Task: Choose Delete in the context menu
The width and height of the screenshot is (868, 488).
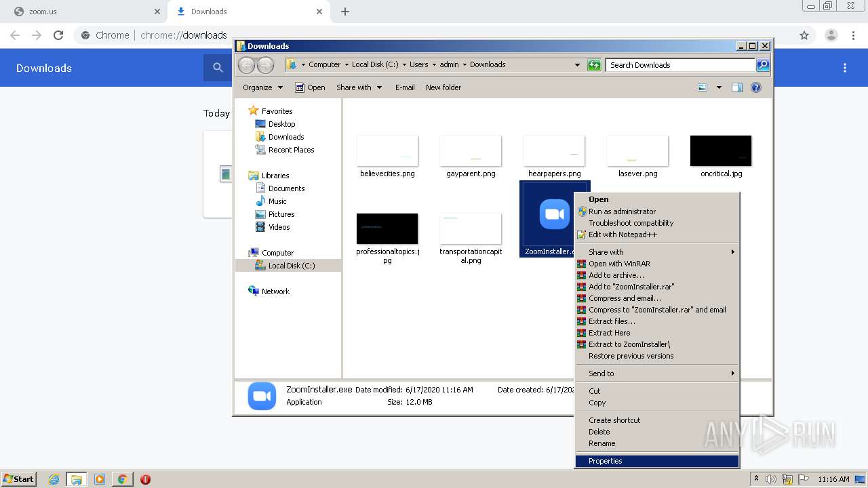Action: pyautogui.click(x=657, y=432)
